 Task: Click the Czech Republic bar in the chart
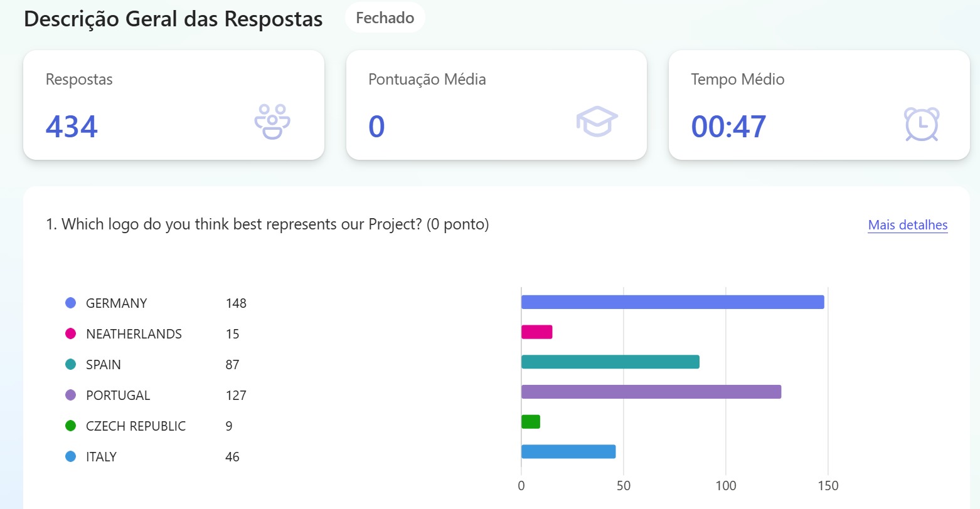531,422
